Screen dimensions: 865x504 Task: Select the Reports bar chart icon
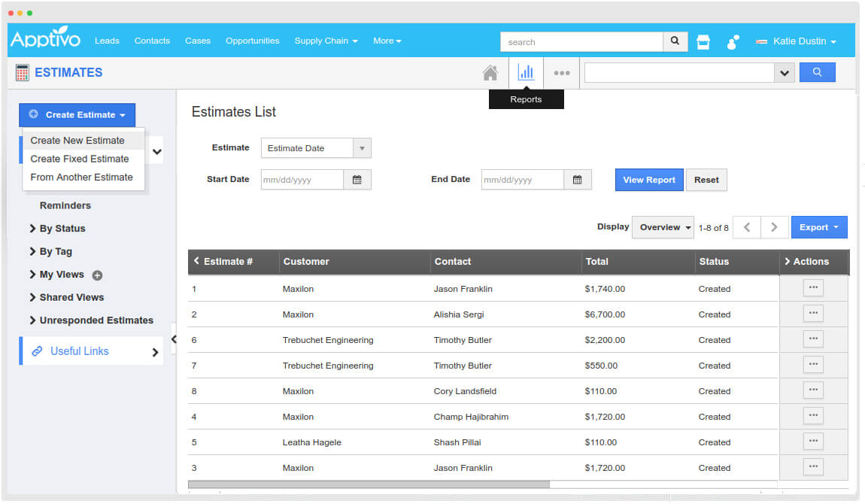(526, 71)
